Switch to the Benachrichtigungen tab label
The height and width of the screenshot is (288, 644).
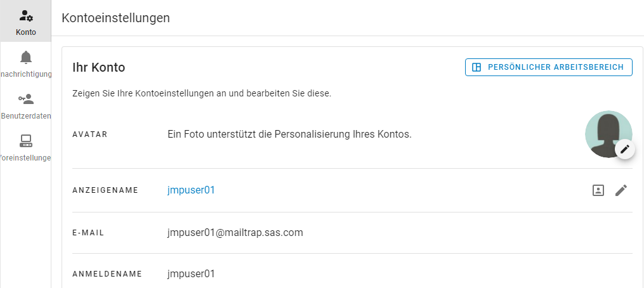tap(26, 74)
